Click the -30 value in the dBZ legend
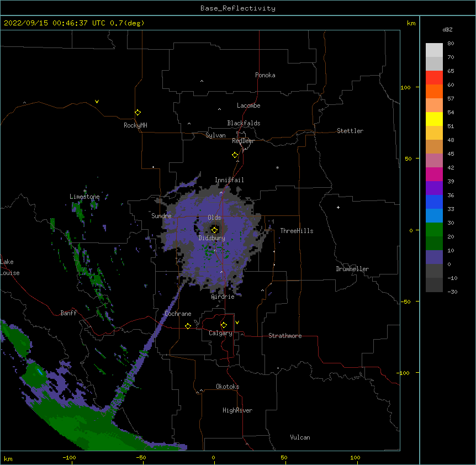Screen dimensions: 476x465 point(453,292)
